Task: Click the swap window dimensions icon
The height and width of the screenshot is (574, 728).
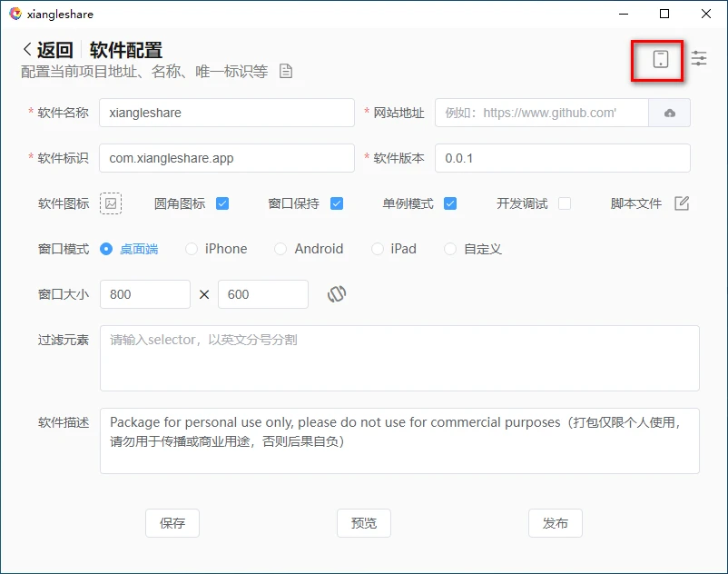Action: click(x=337, y=294)
